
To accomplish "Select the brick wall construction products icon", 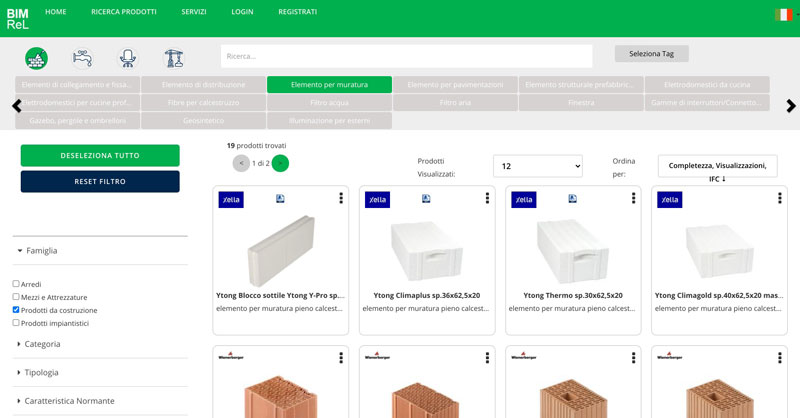I will (36, 58).
